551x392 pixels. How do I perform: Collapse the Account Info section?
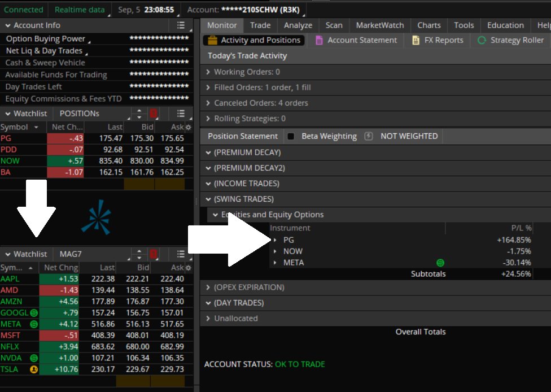[8, 25]
